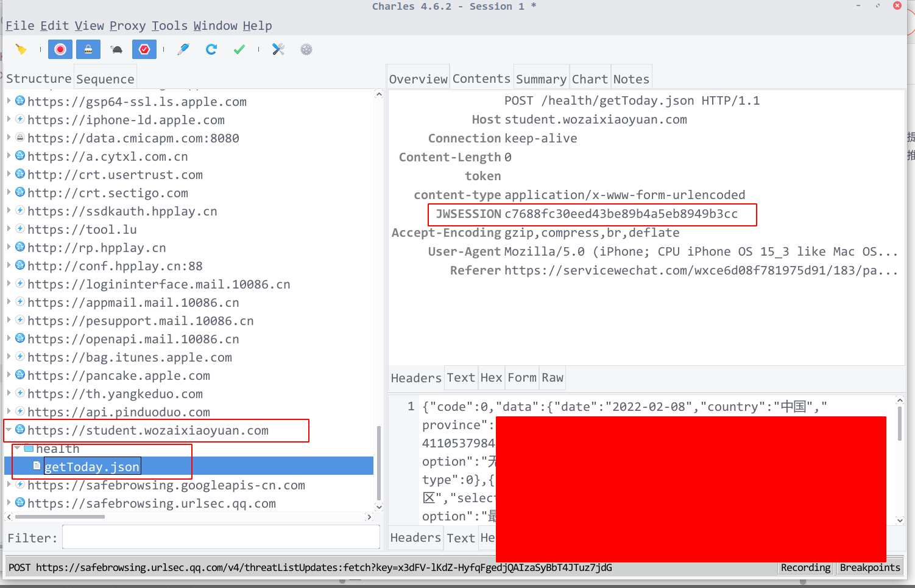
Task: Expand data.cmicapm.com:8080 host node
Action: pyautogui.click(x=9, y=138)
